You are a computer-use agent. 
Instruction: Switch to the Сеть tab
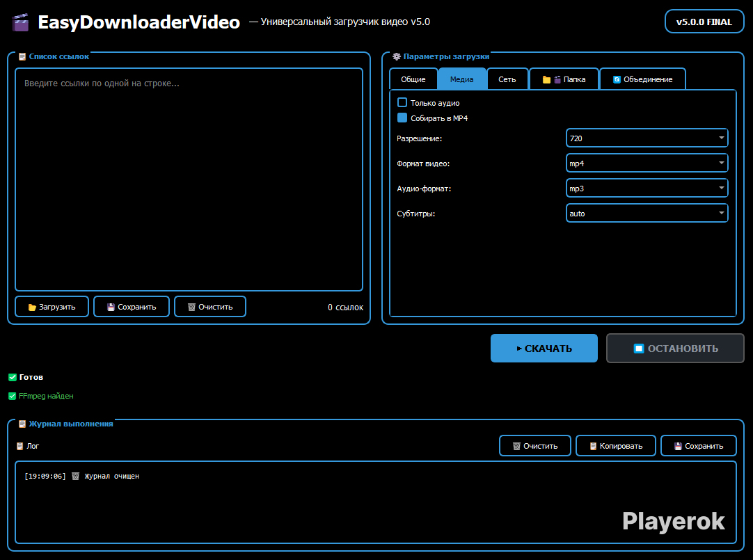click(507, 79)
